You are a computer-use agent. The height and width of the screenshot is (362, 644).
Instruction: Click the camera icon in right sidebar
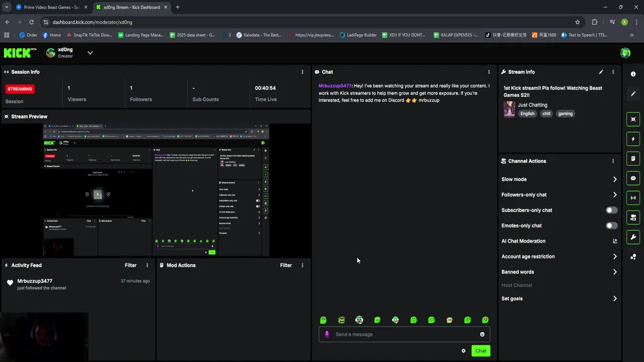[633, 217]
